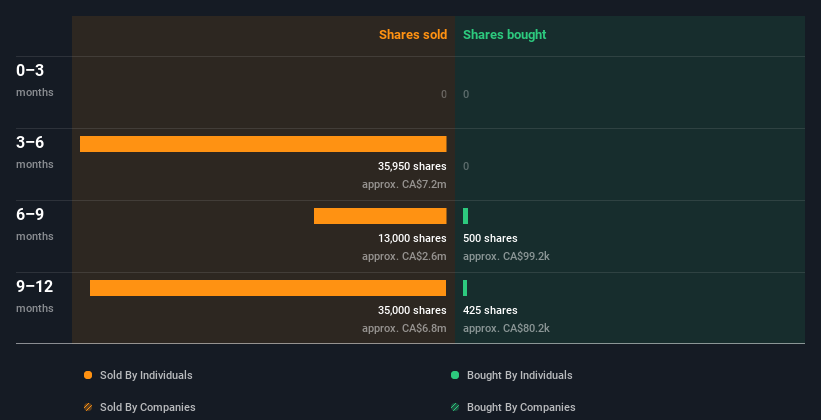Screen dimensions: 821x420
Task: Click the 35,000 shares value
Action: pyautogui.click(x=412, y=310)
